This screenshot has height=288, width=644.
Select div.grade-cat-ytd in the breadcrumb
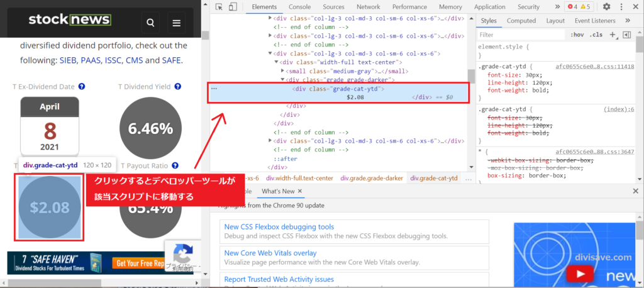tap(434, 179)
